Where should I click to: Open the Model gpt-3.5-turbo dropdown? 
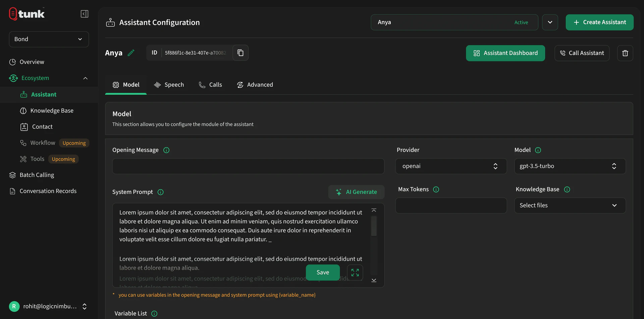[x=570, y=166]
